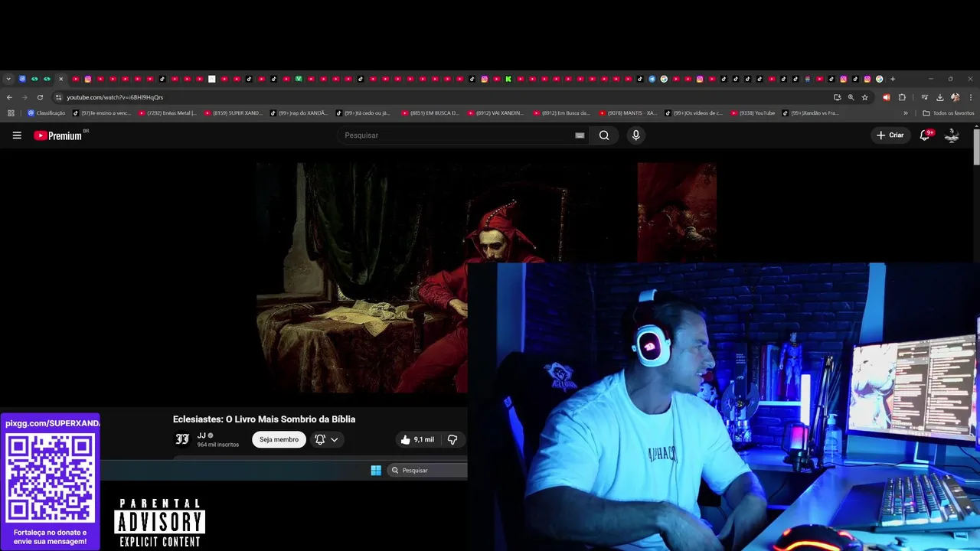Open the apps grid on bookmarks bar
The width and height of the screenshot is (980, 551).
click(11, 113)
